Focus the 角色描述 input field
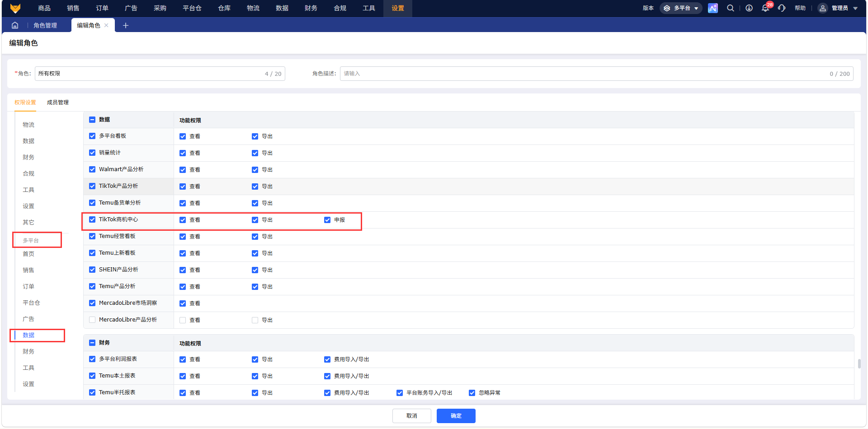868x429 pixels. point(597,74)
